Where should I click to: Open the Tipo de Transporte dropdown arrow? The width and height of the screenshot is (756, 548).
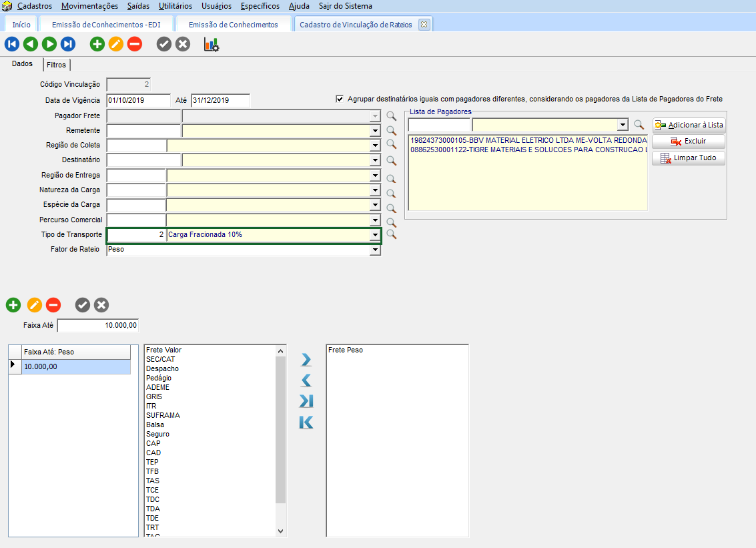coord(375,235)
